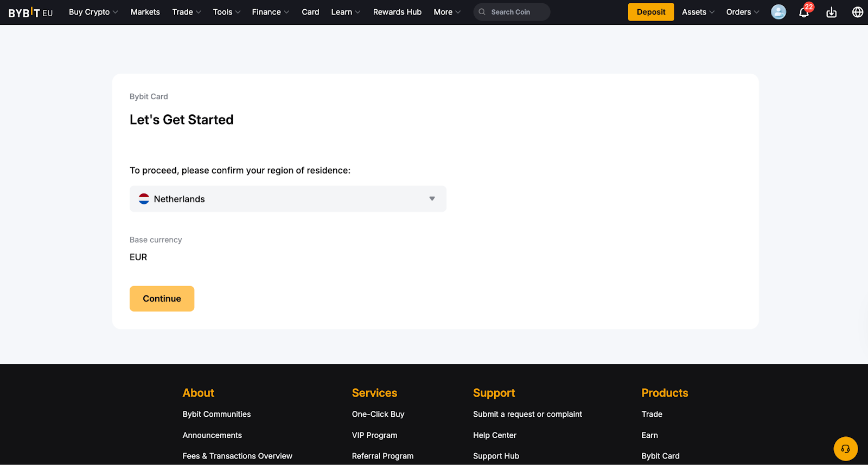Image resolution: width=868 pixels, height=465 pixels.
Task: Expand the Orders dropdown
Action: pos(743,12)
